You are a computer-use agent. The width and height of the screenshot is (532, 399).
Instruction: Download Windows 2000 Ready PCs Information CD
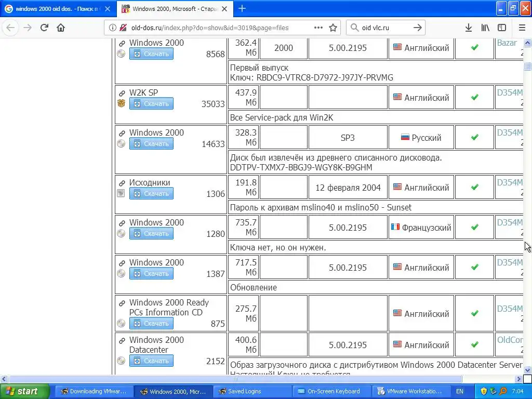151,323
